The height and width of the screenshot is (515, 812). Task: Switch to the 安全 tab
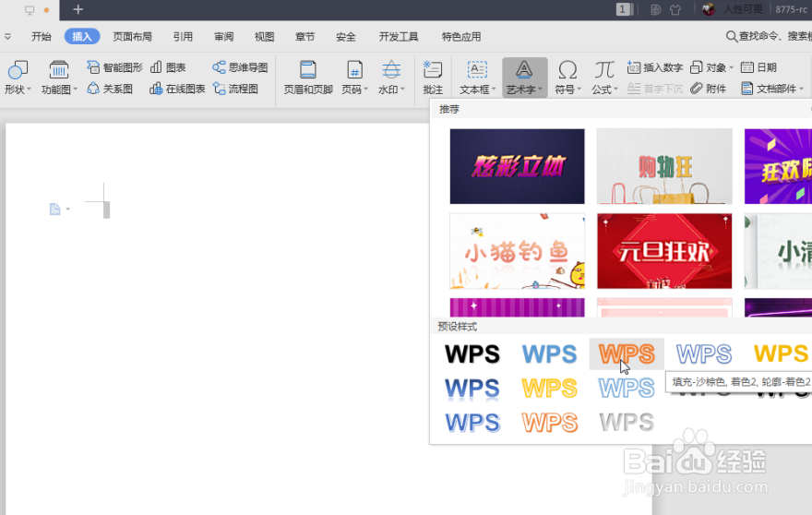345,36
